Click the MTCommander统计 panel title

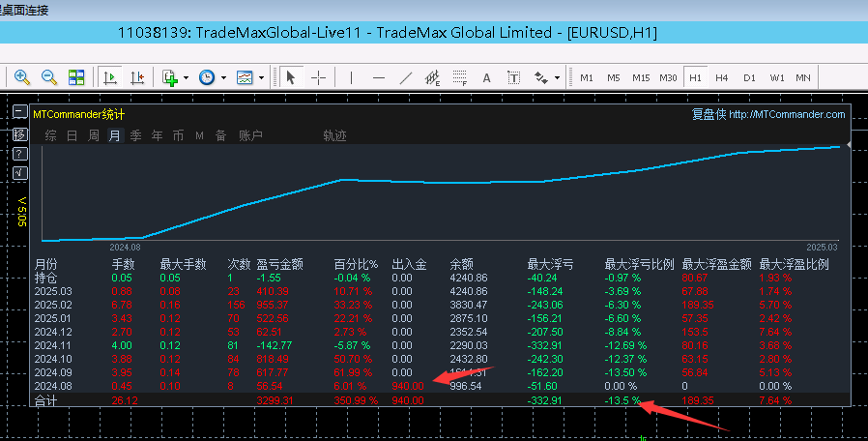coord(79,115)
